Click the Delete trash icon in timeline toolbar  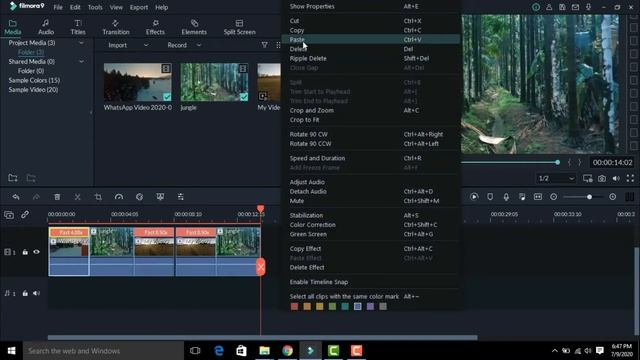(x=57, y=197)
